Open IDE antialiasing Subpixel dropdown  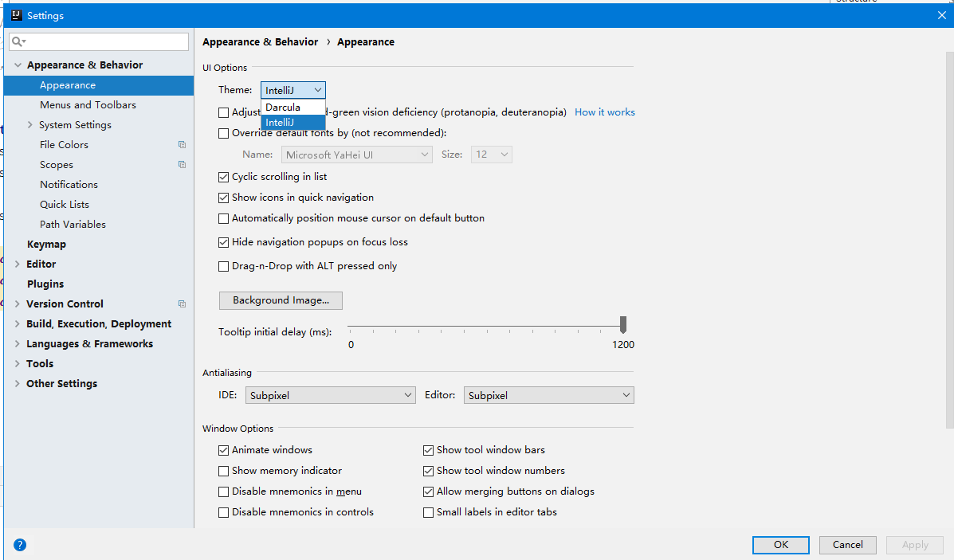pos(331,395)
